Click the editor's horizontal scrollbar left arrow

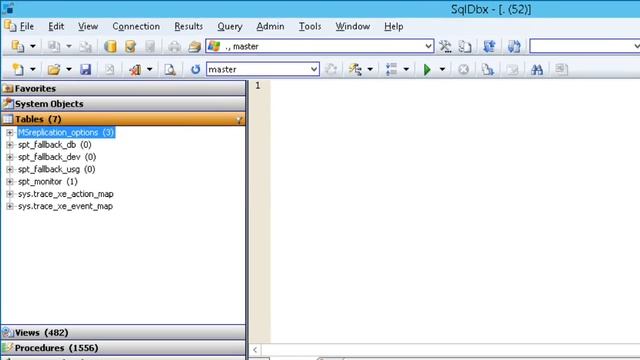[255, 350]
